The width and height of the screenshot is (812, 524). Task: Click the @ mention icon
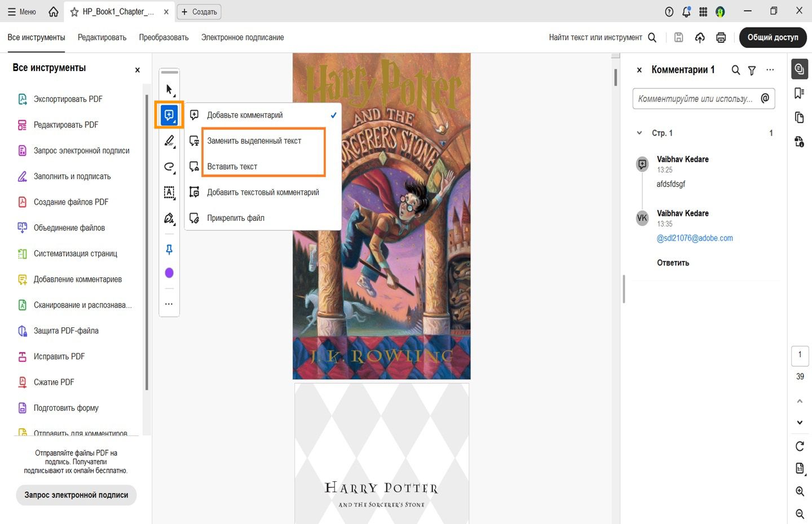click(765, 98)
